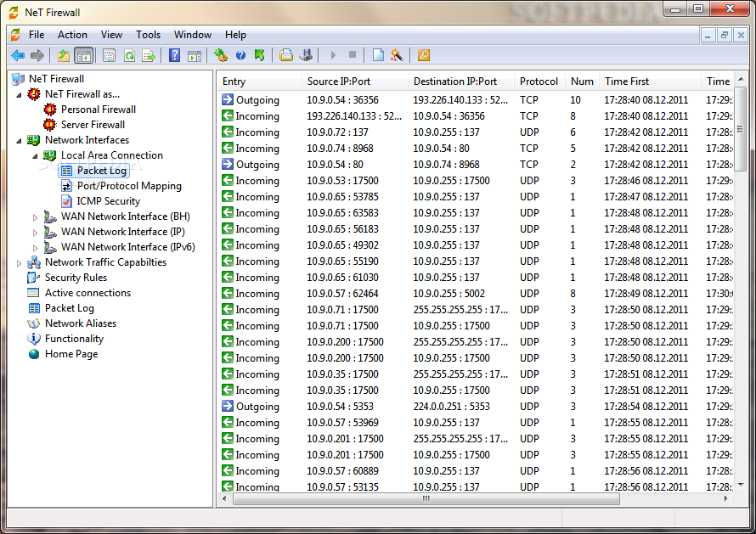Open Network Aliases in the tree
Screen dimensions: 756x534
coord(81,323)
